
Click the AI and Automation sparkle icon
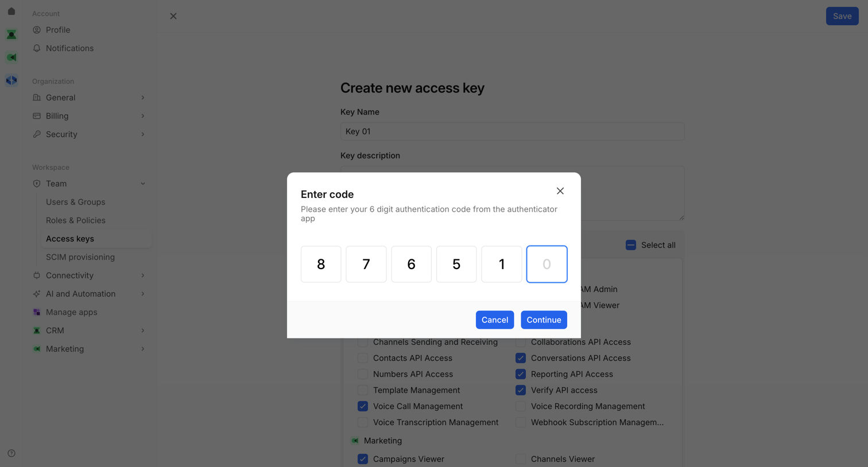pyautogui.click(x=37, y=294)
